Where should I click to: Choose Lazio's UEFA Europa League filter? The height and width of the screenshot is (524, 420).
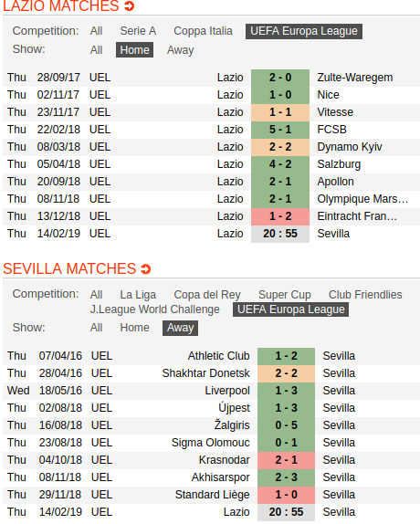(x=304, y=31)
